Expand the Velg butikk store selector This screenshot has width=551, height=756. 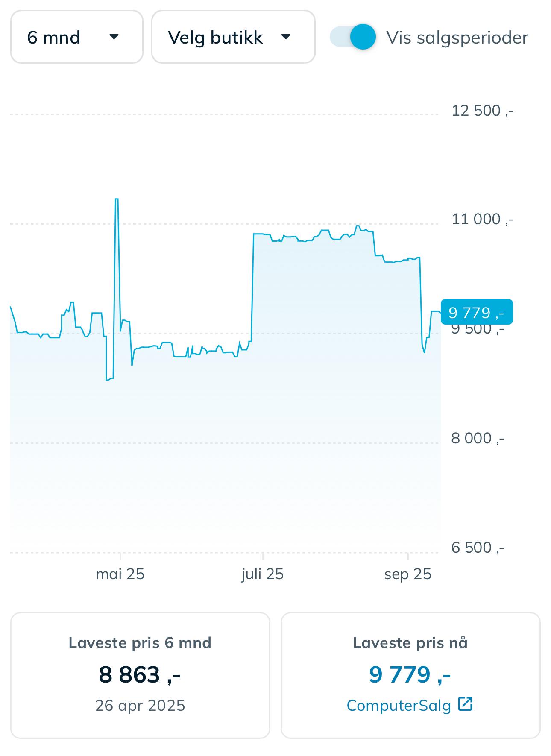pos(233,37)
